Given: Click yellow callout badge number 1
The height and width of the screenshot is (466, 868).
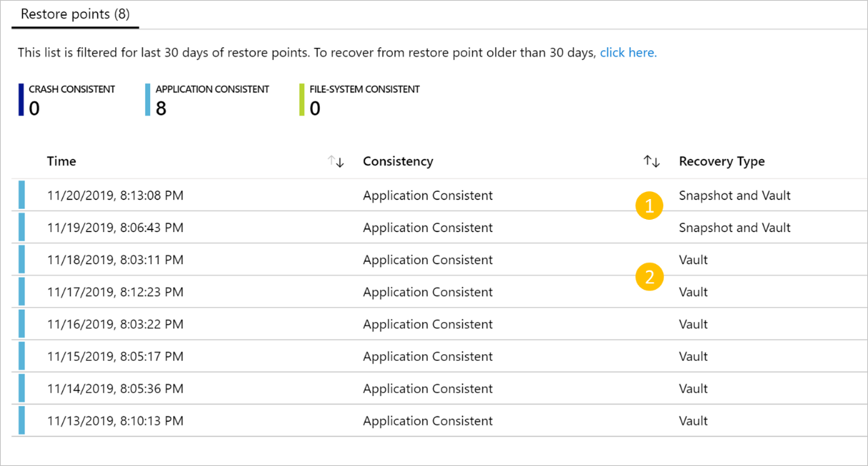Looking at the screenshot, I should point(649,207).
